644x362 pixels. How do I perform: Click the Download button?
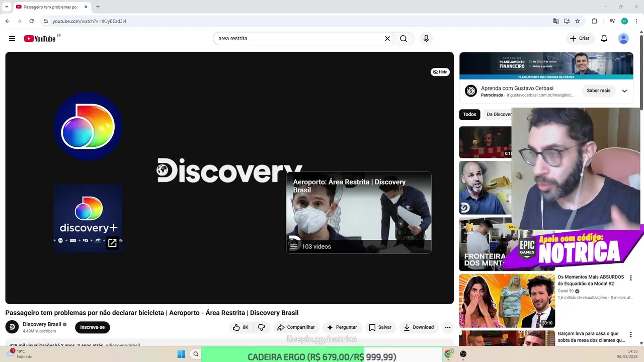(419, 327)
